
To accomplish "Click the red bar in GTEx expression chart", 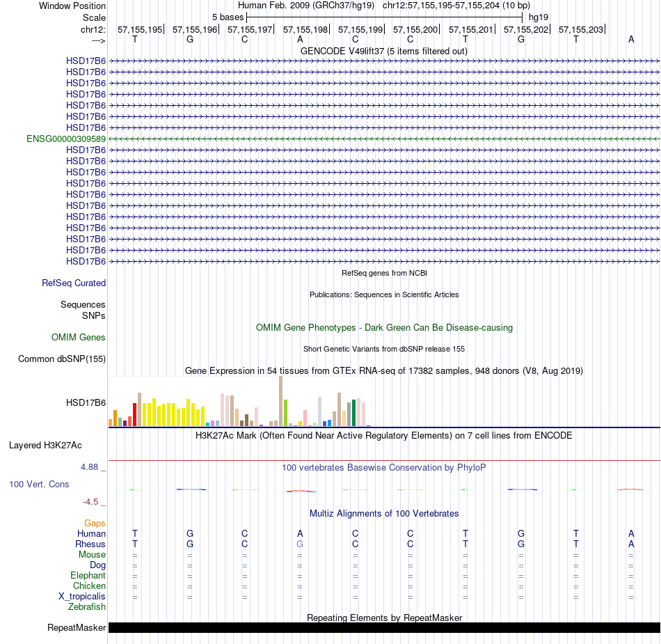I will (x=134, y=414).
